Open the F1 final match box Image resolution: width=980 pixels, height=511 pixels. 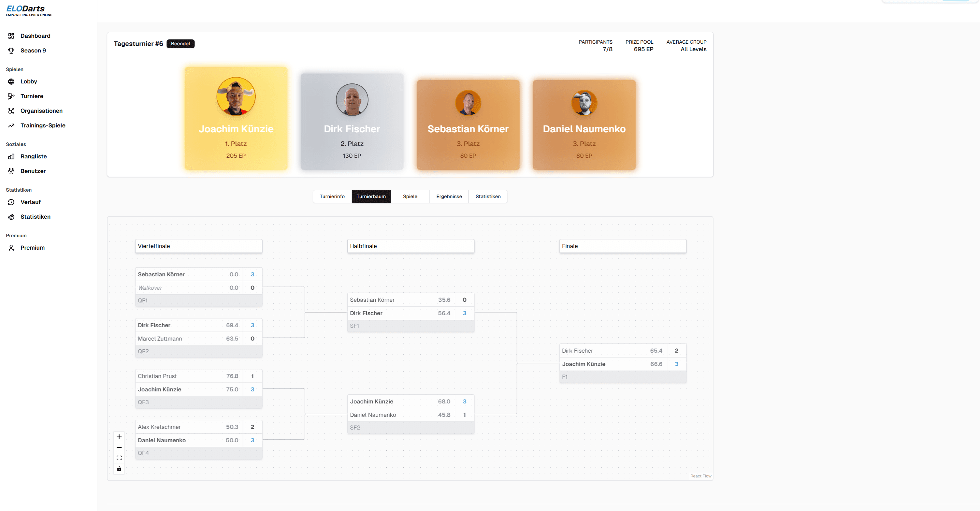coord(622,363)
